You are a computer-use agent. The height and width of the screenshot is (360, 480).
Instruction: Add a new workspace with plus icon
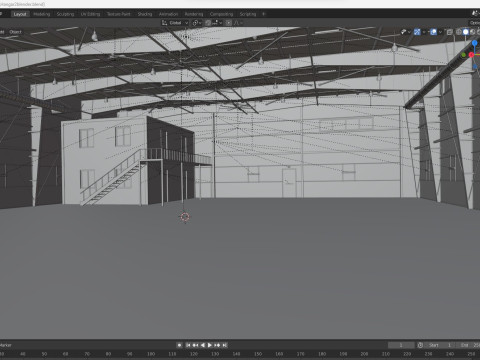(264, 14)
